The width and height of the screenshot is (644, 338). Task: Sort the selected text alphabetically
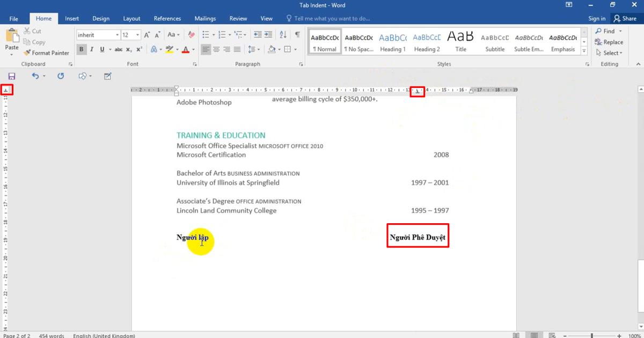tap(283, 35)
